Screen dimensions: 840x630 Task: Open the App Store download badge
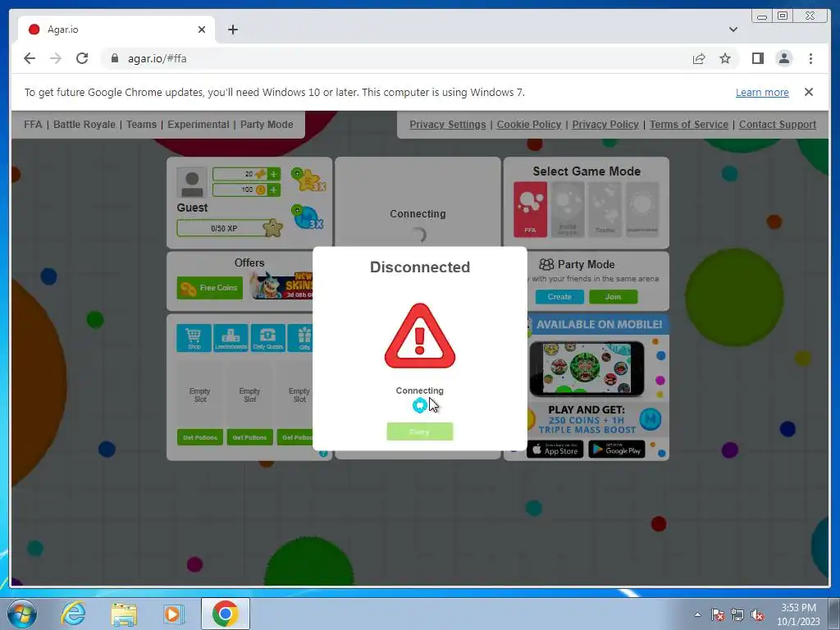tap(555, 449)
